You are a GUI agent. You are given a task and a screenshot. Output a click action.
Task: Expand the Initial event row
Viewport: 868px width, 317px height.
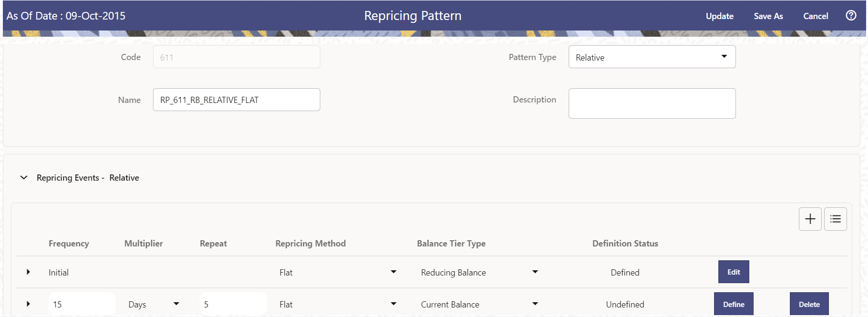point(29,272)
